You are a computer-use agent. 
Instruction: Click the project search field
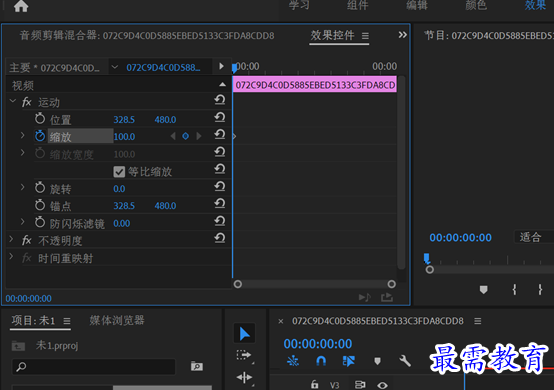point(94,367)
